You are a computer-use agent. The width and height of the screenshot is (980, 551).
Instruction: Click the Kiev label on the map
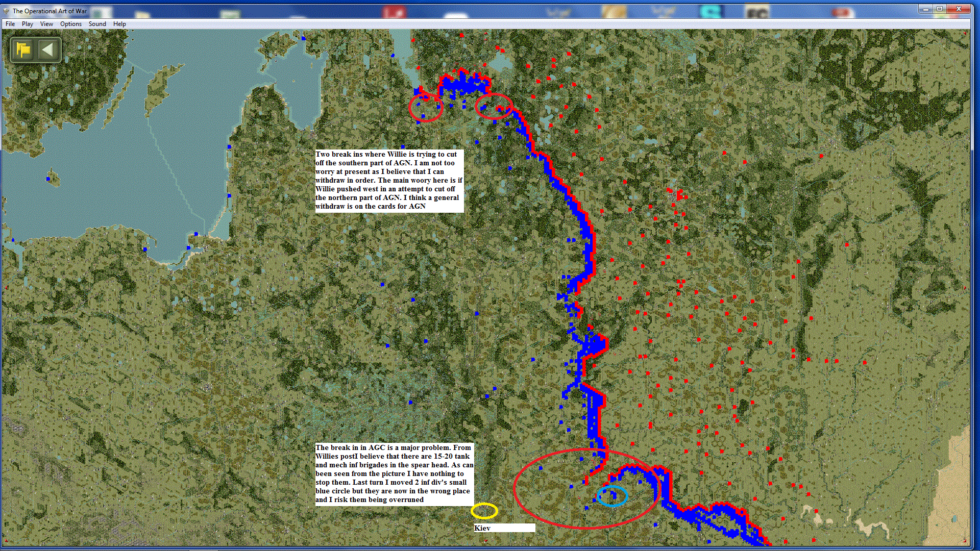click(482, 528)
